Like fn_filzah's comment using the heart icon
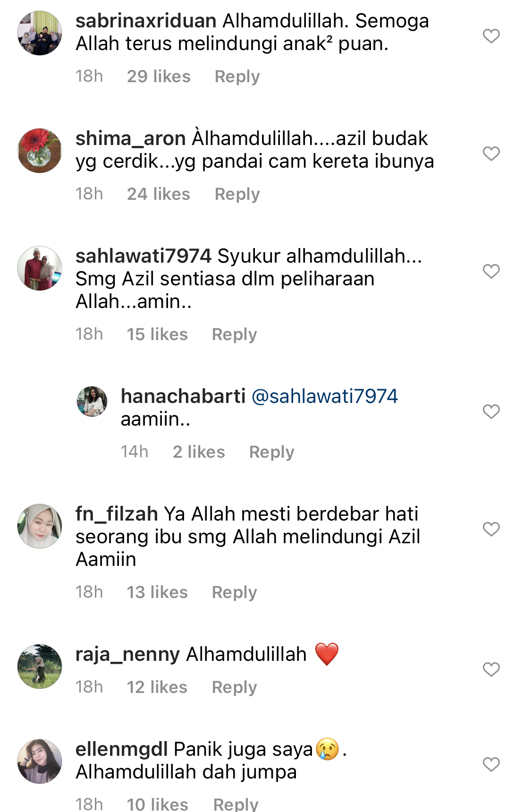 tap(491, 529)
